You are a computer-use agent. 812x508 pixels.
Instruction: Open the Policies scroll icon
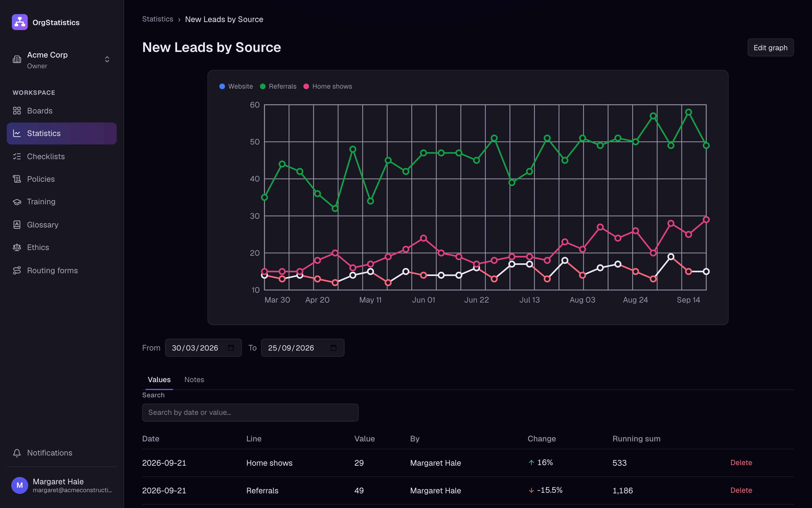click(17, 179)
